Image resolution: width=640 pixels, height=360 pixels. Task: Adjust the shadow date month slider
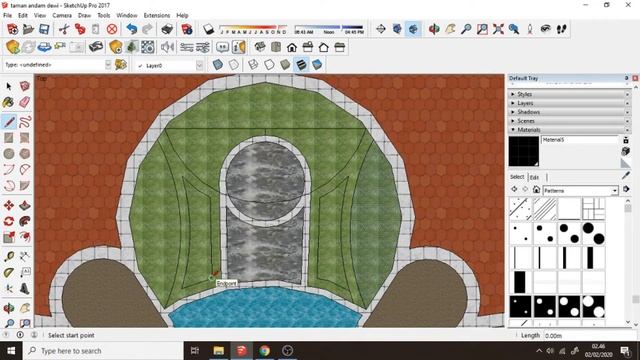click(x=253, y=29)
